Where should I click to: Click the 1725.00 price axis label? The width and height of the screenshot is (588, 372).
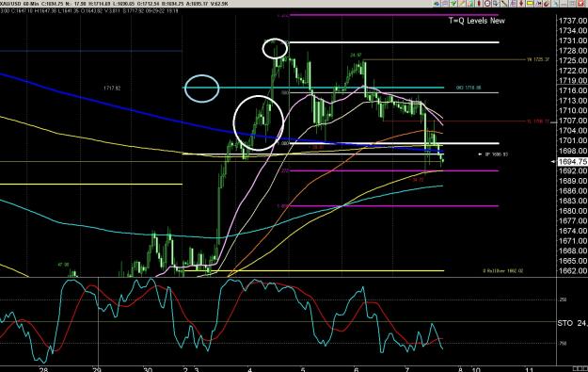click(573, 60)
